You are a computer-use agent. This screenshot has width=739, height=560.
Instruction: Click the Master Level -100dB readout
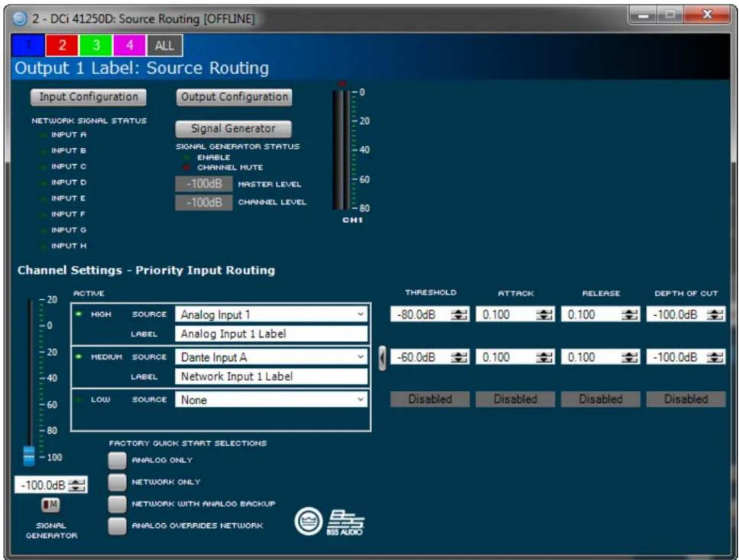click(x=204, y=185)
